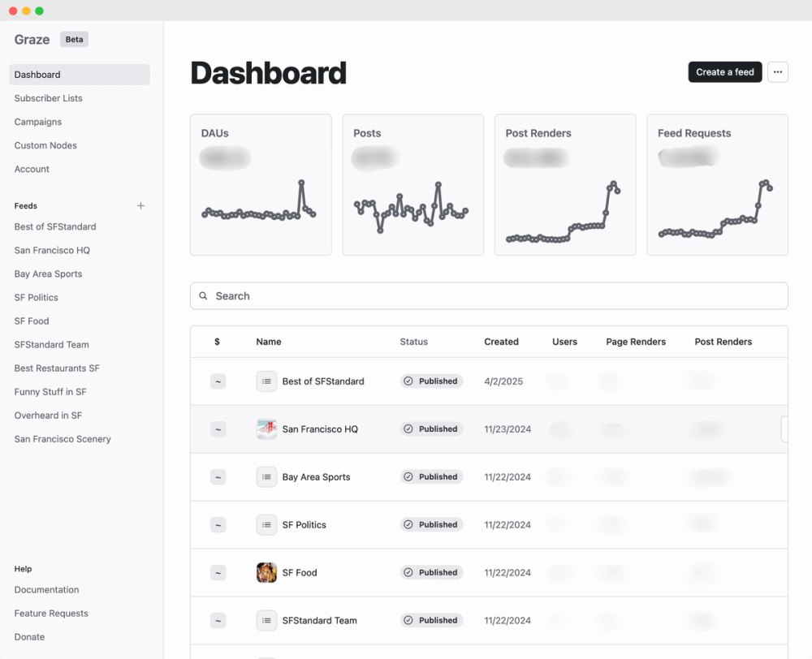This screenshot has width=812, height=659.
Task: Select San Francisco HQ feed in sidebar
Action: click(52, 250)
